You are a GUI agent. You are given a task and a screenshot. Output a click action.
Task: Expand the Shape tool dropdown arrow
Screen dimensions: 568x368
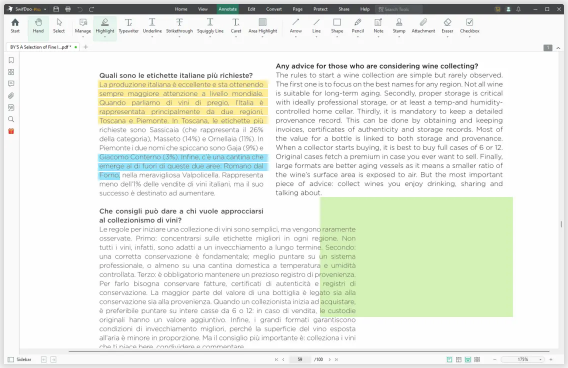pos(337,37)
